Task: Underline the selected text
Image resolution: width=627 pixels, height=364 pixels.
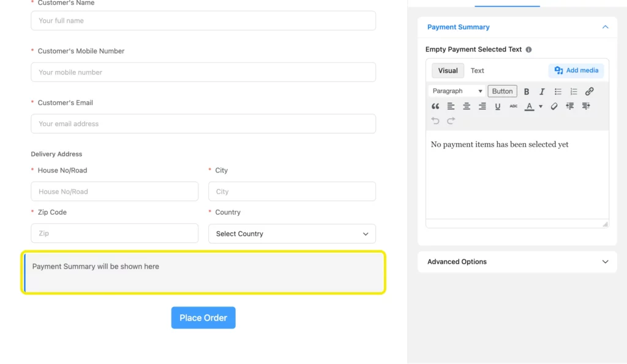Action: [497, 106]
